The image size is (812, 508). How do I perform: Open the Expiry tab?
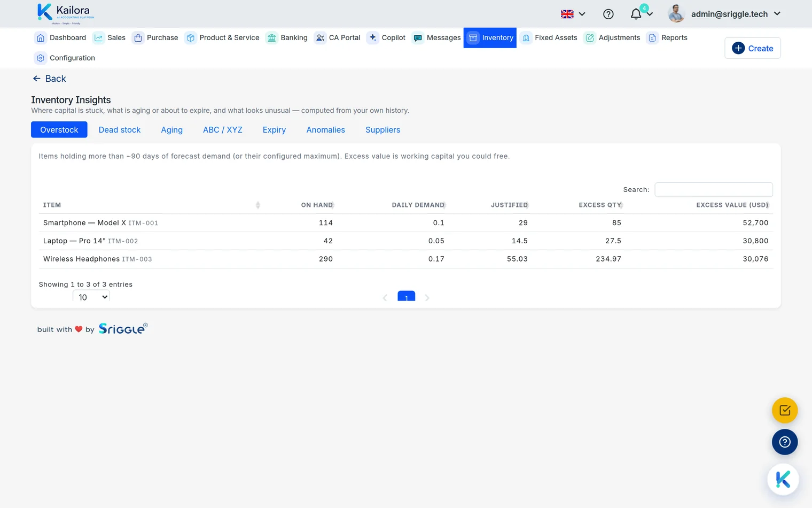[274, 130]
